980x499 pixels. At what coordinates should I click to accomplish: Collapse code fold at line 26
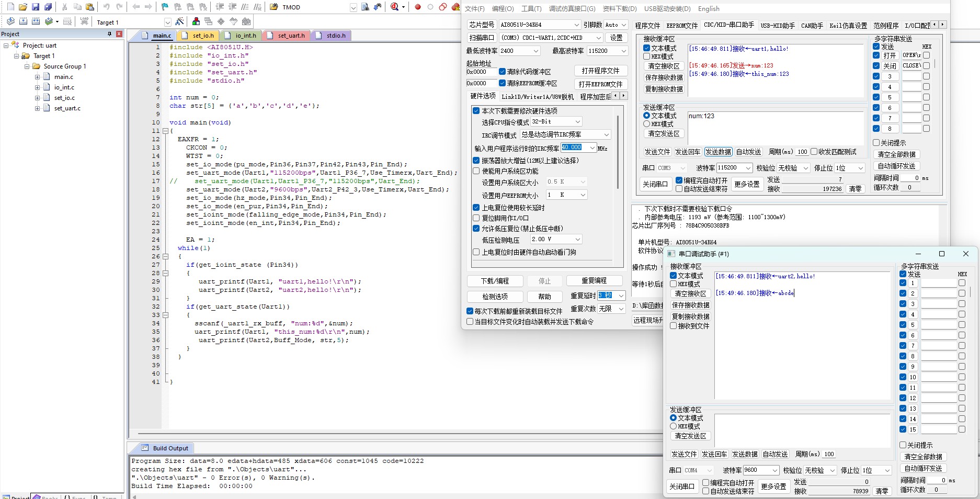(165, 256)
